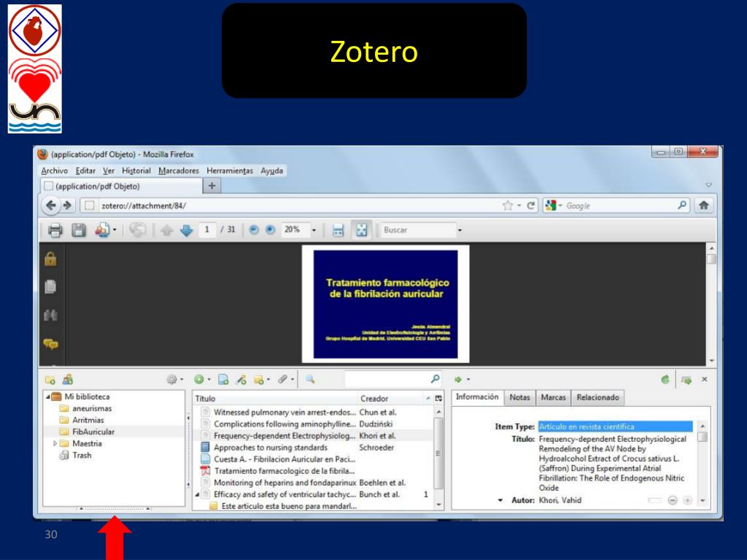Viewport: 747px width, 560px height.
Task: Print the PDF with the printer icon
Action: (x=55, y=230)
